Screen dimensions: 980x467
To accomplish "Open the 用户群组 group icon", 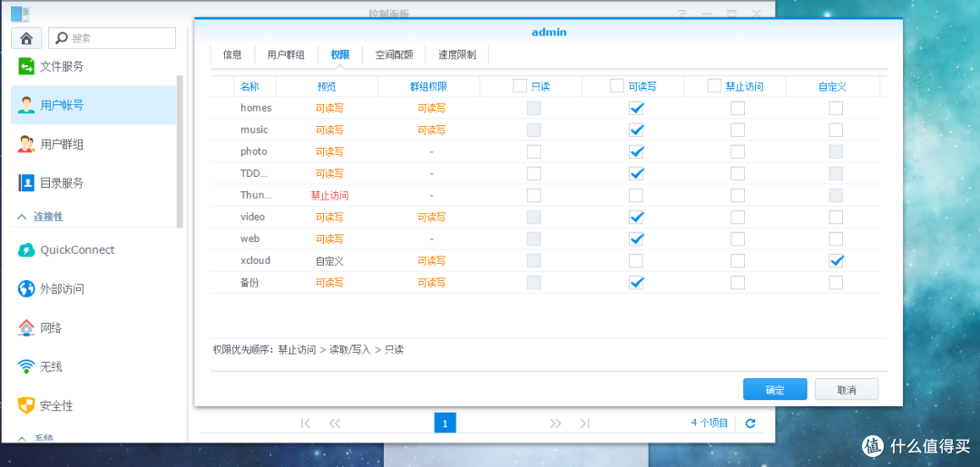I will [26, 144].
